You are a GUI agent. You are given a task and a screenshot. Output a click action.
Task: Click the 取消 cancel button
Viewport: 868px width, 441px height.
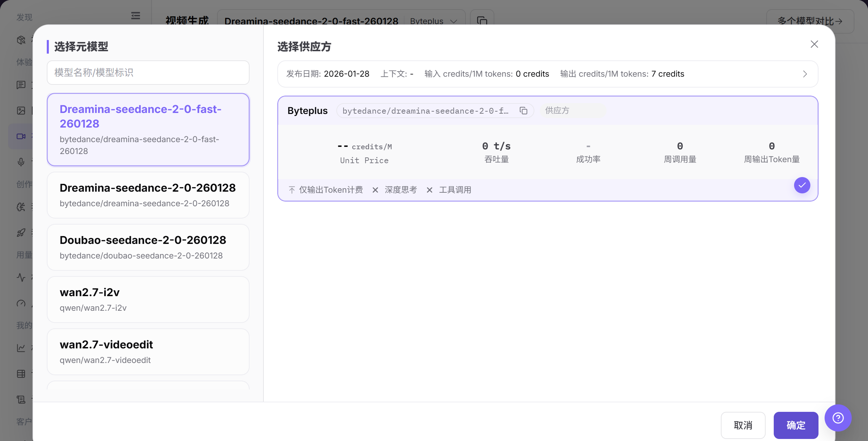coord(743,425)
